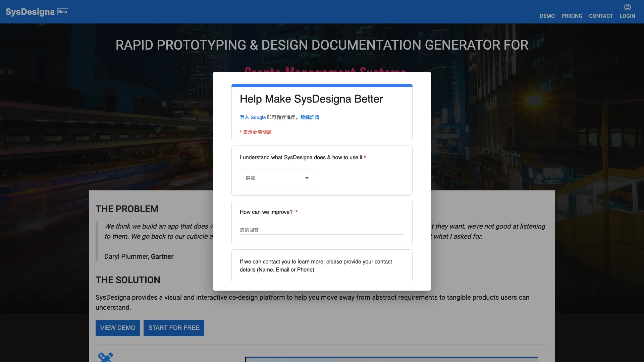Viewport: 644px width, 362px height.
Task: Click the VIEW DEMO button
Action: click(118, 328)
